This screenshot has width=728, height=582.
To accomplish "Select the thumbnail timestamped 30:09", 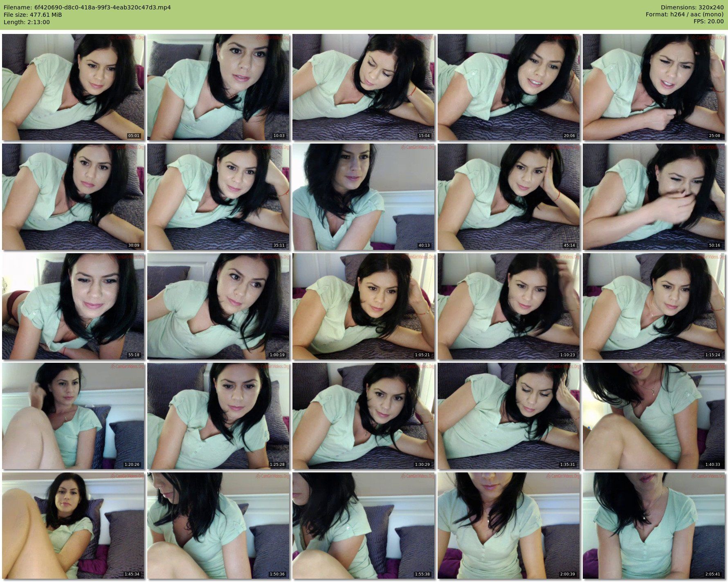I will coord(73,197).
